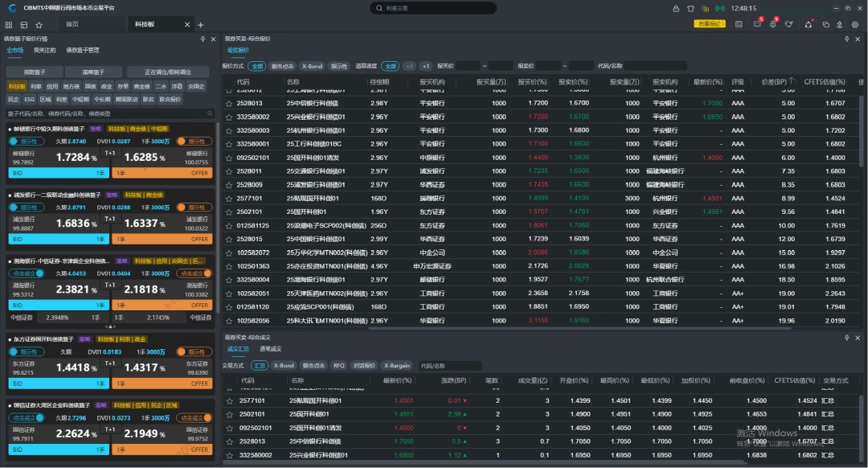The image size is (868, 468).
Task: Open the settings gear icon
Action: [x=855, y=24]
